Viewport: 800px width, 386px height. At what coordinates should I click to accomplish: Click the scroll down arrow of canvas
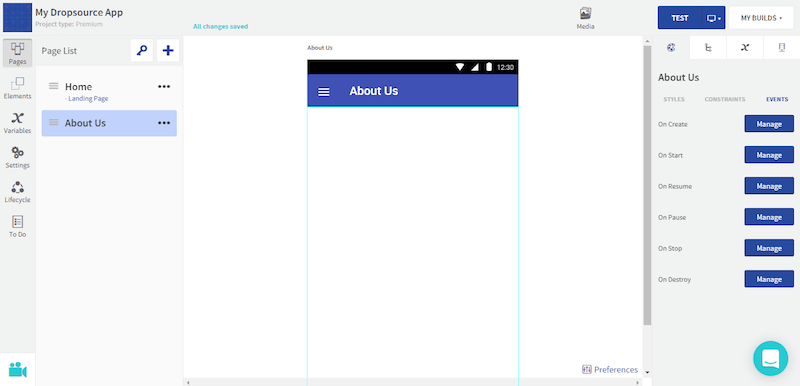tap(647, 372)
